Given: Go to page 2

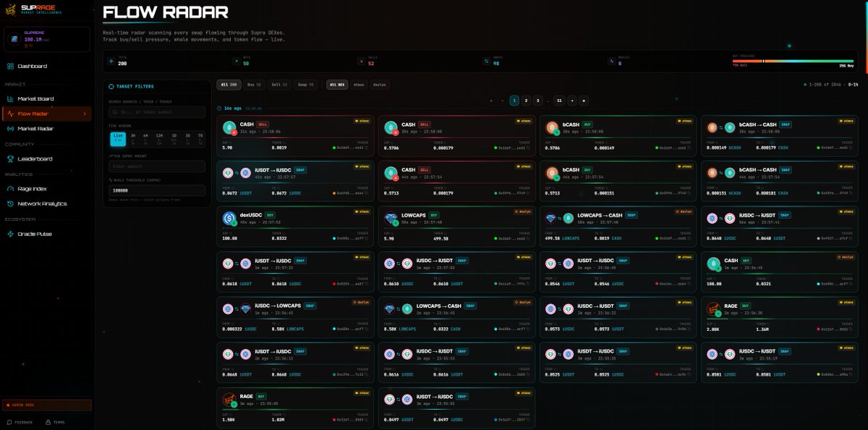Looking at the screenshot, I should coord(526,101).
